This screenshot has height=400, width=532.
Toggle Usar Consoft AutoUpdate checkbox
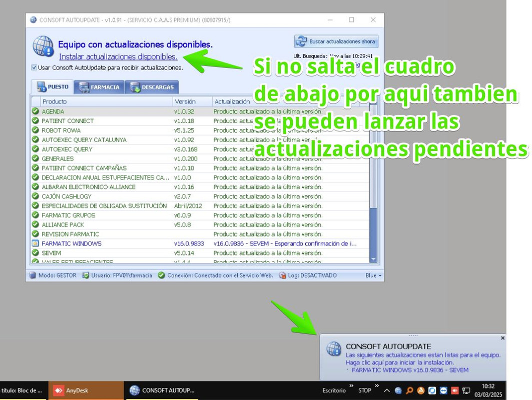(x=34, y=67)
